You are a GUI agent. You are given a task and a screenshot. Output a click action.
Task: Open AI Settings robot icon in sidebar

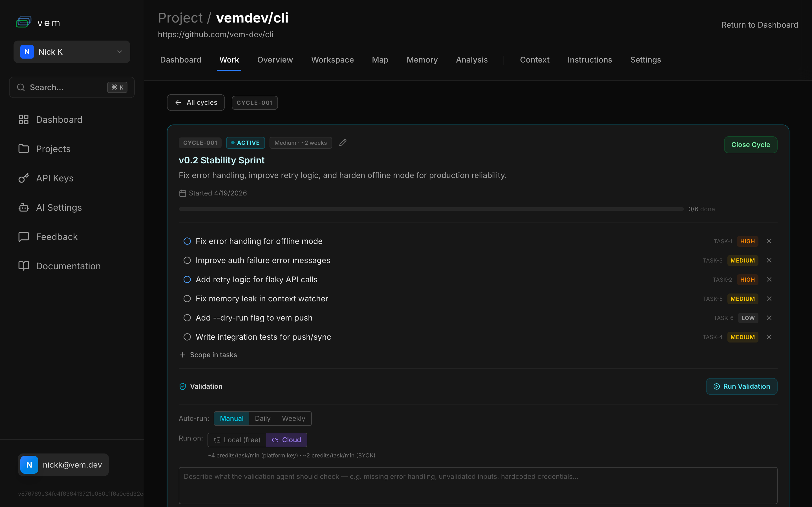point(23,208)
